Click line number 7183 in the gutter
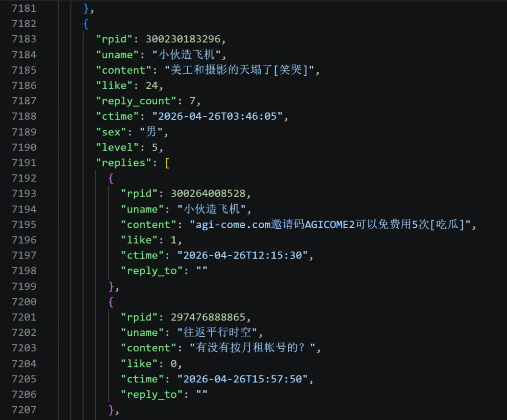Screen dimensions: 507x420 tap(24, 39)
